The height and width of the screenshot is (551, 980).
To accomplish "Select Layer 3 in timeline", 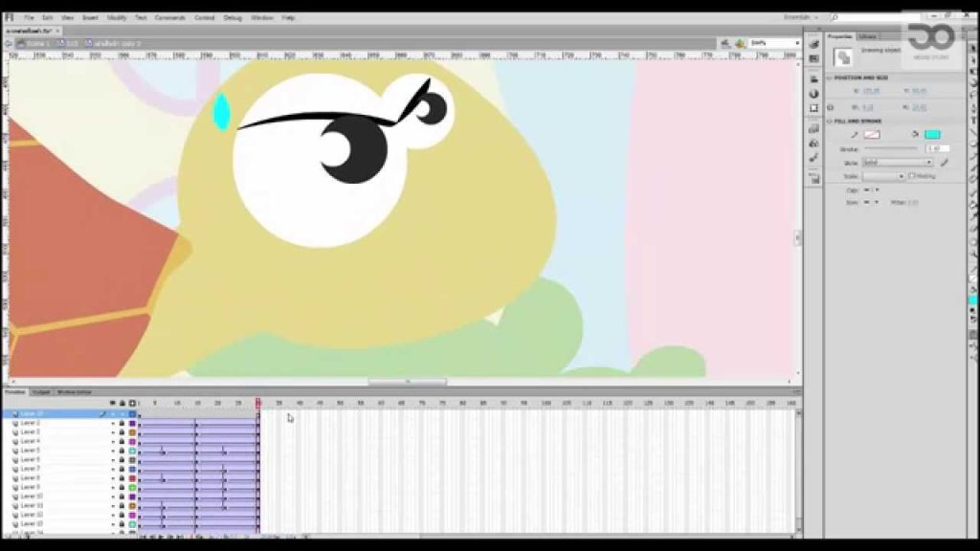I will click(x=30, y=432).
